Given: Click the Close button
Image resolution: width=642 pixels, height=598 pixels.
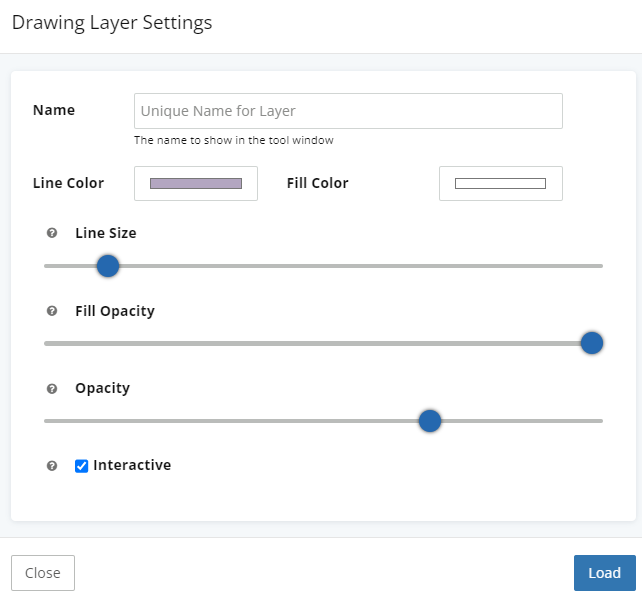Looking at the screenshot, I should tap(43, 573).
